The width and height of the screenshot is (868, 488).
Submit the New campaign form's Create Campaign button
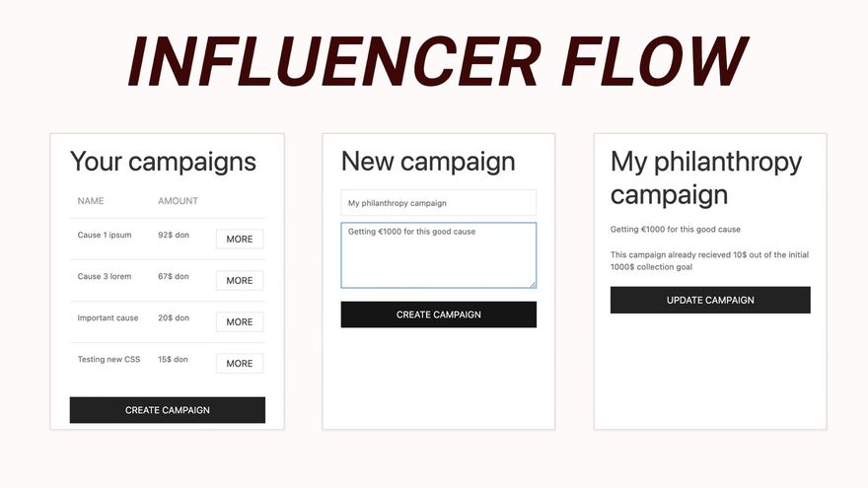pos(439,314)
